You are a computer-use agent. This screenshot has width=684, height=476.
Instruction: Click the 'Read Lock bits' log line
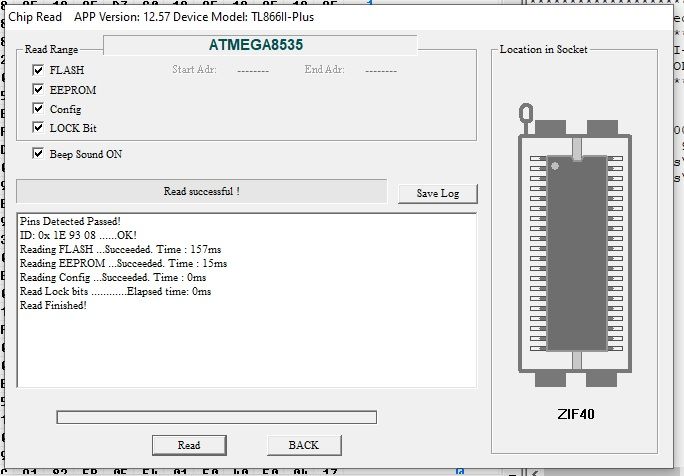click(116, 291)
